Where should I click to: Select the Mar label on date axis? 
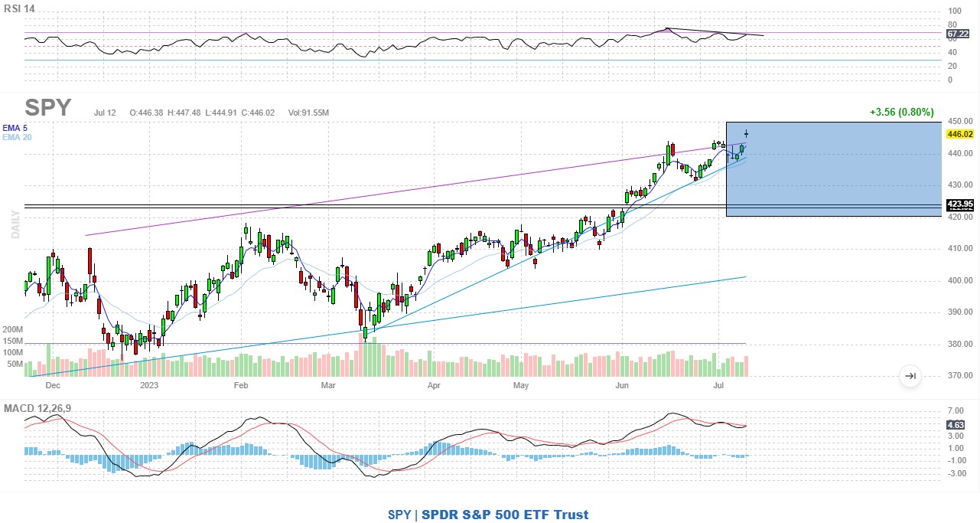pos(330,386)
